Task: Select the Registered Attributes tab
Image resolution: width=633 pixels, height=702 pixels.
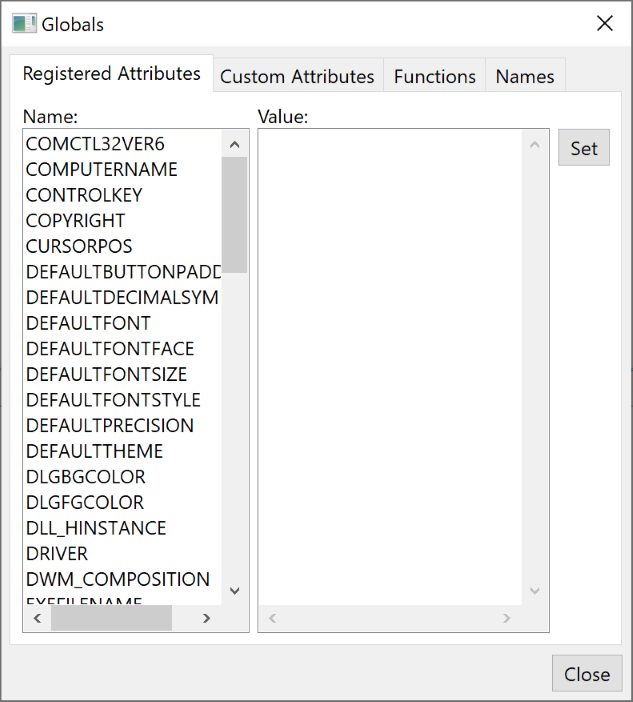Action: point(112,74)
